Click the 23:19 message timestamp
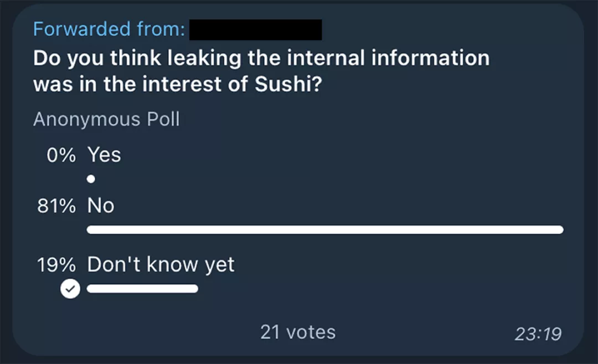 [538, 334]
